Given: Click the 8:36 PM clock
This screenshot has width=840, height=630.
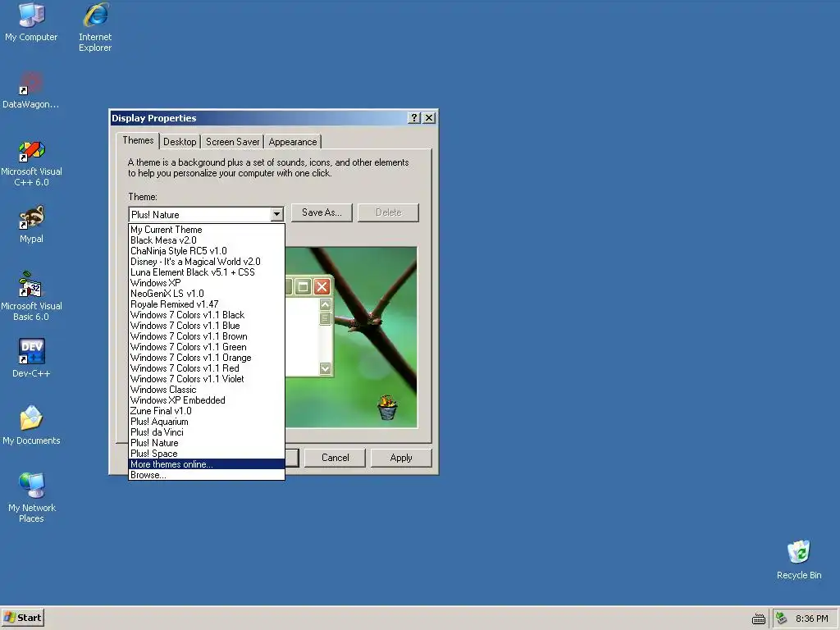Looking at the screenshot, I should [811, 619].
